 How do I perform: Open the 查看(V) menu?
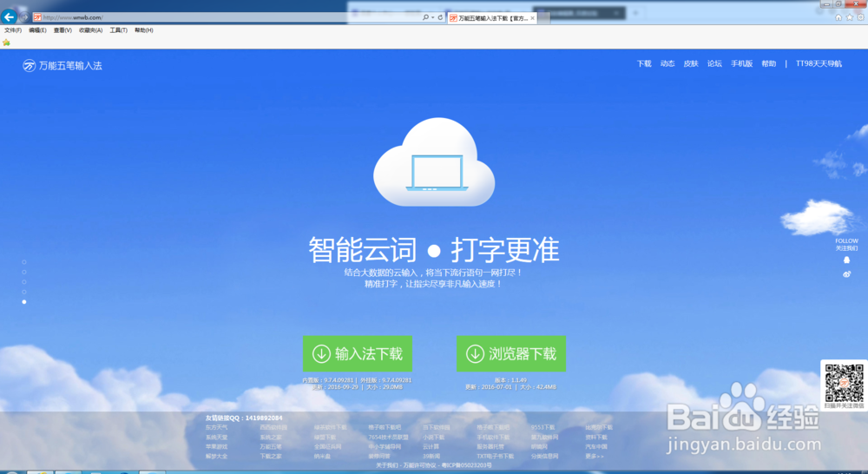[62, 30]
